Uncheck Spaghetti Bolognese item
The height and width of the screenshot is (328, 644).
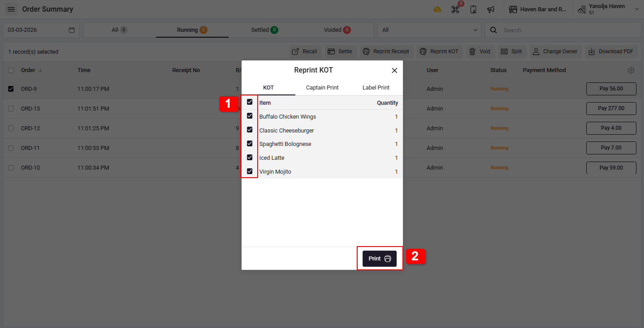coord(250,143)
